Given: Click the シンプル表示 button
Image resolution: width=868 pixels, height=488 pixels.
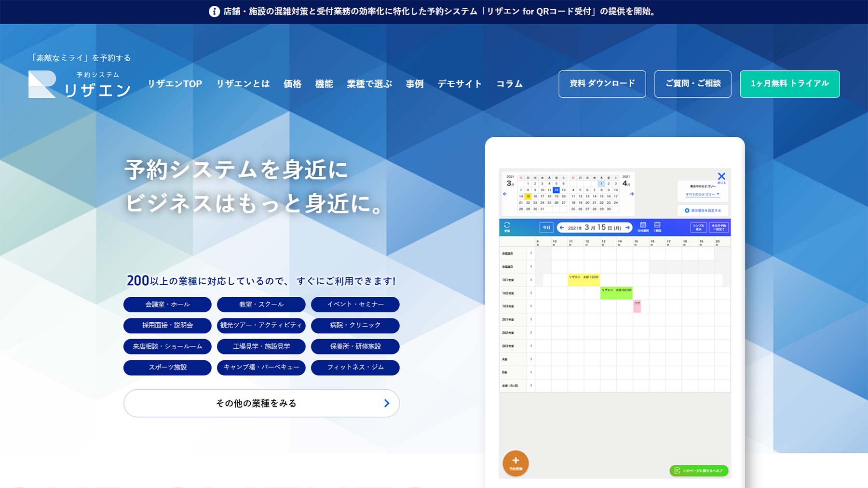Looking at the screenshot, I should [x=698, y=227].
